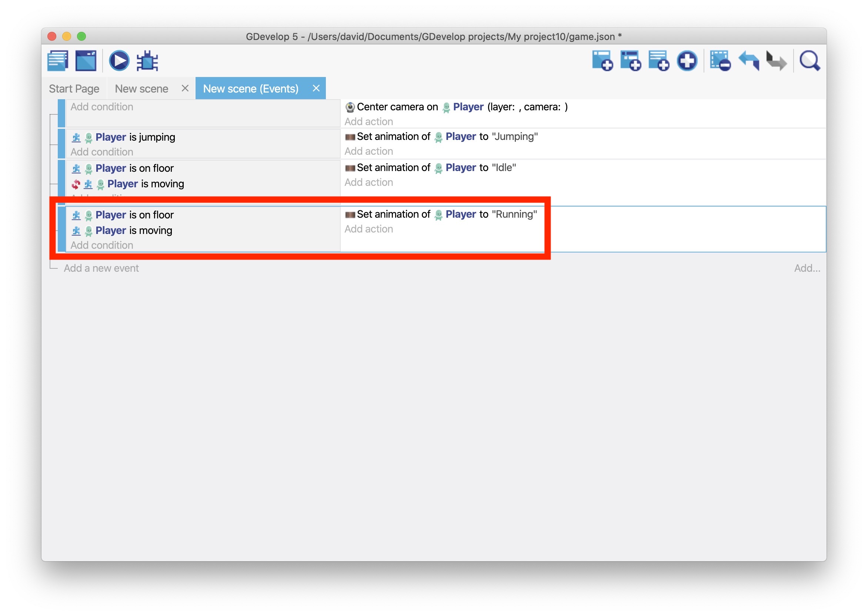The height and width of the screenshot is (616, 868).
Task: Open the search magnifier in events
Action: [809, 61]
